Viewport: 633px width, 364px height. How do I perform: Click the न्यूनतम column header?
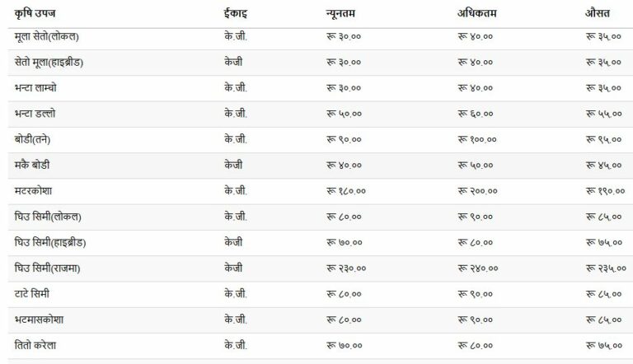click(340, 14)
